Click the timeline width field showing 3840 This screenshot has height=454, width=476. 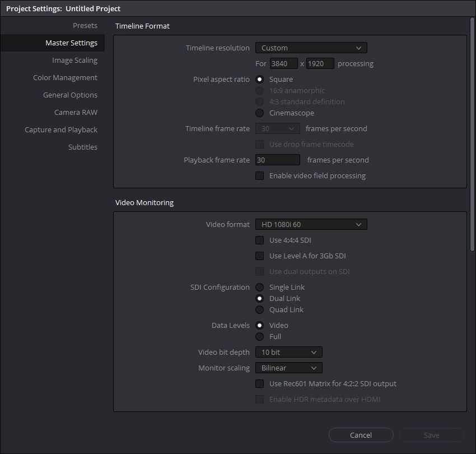point(283,63)
